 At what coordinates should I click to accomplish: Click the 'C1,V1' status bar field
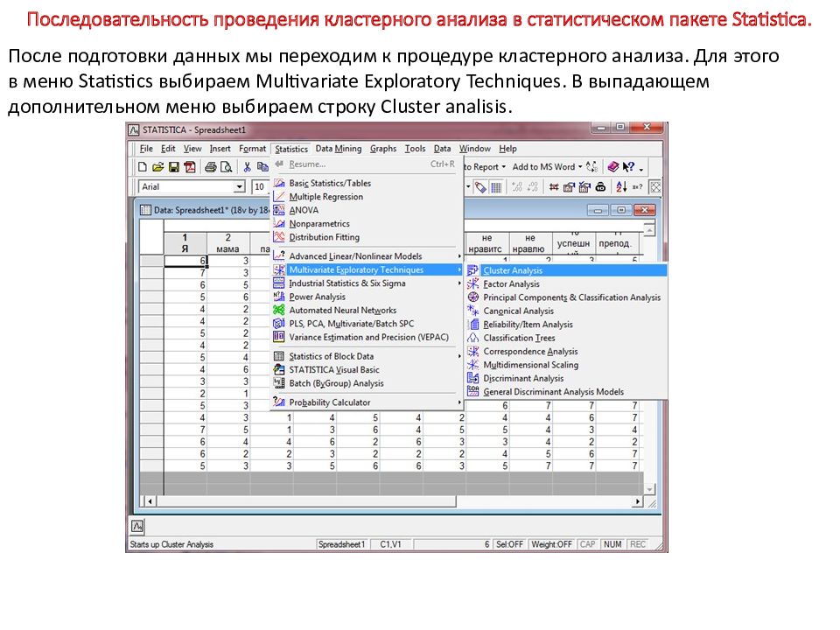pos(390,544)
